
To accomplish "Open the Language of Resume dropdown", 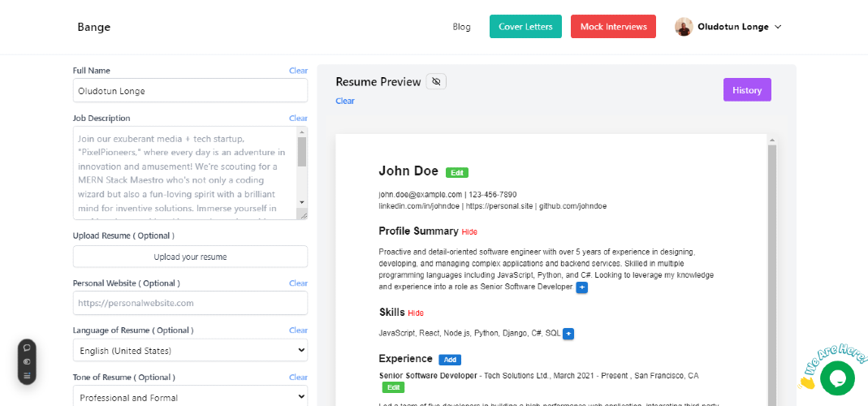I will (x=191, y=350).
